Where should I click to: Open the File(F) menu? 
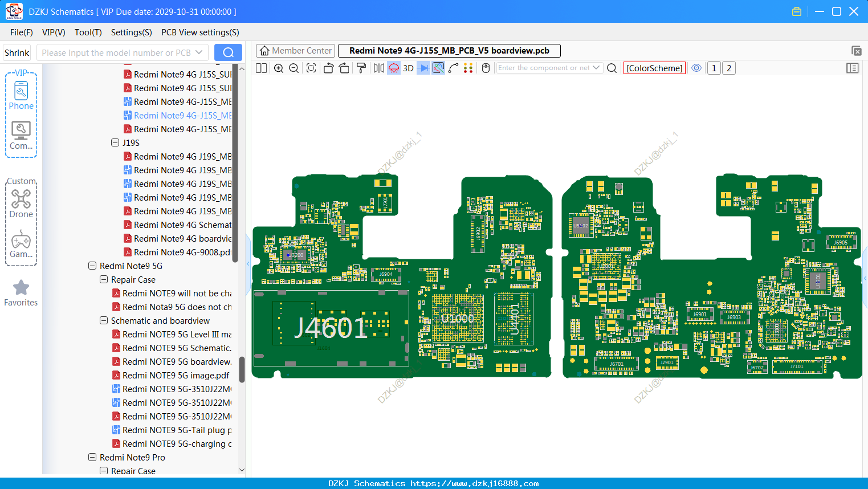[22, 32]
